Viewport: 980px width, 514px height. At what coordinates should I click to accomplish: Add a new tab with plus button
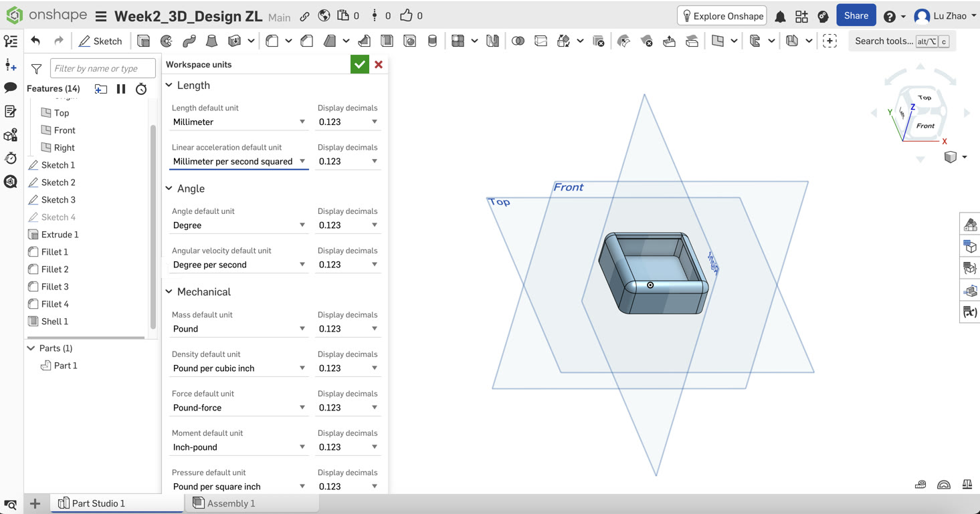tap(35, 503)
